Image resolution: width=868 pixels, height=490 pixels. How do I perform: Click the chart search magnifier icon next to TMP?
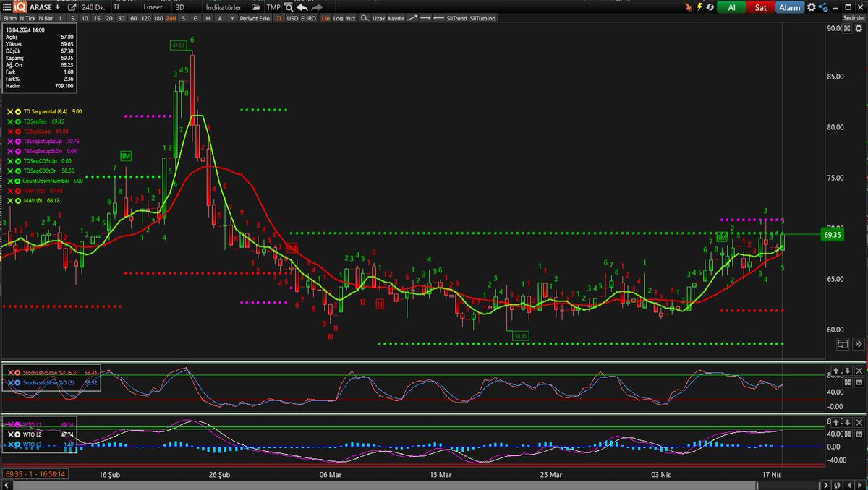[289, 7]
